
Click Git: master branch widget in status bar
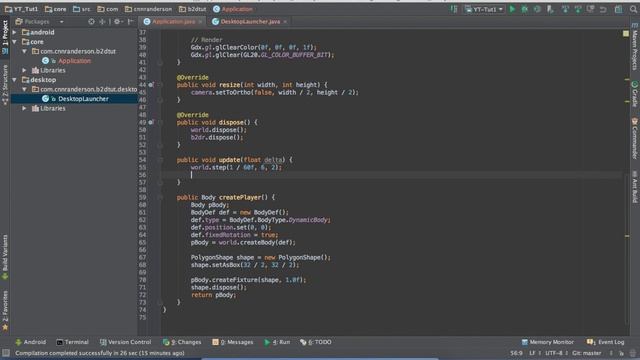(x=587, y=353)
